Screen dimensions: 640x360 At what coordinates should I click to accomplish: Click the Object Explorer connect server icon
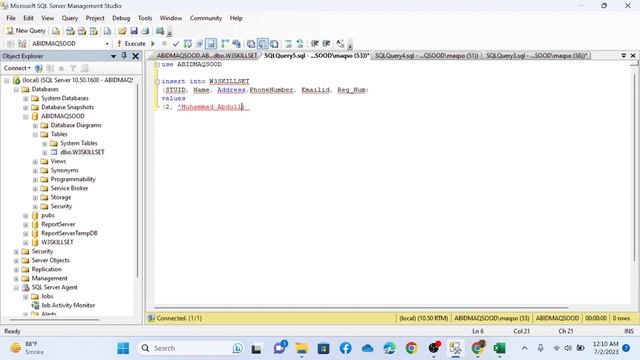tap(38, 68)
